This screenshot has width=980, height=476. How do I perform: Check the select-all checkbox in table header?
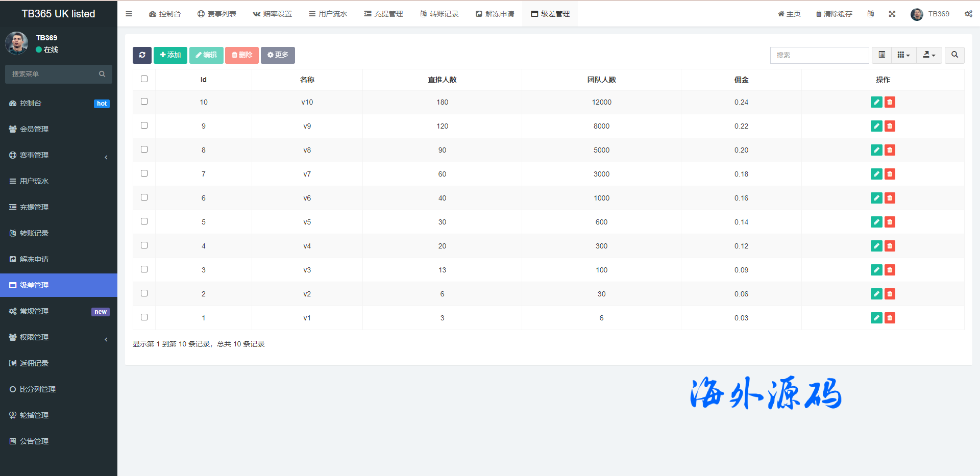(x=144, y=79)
